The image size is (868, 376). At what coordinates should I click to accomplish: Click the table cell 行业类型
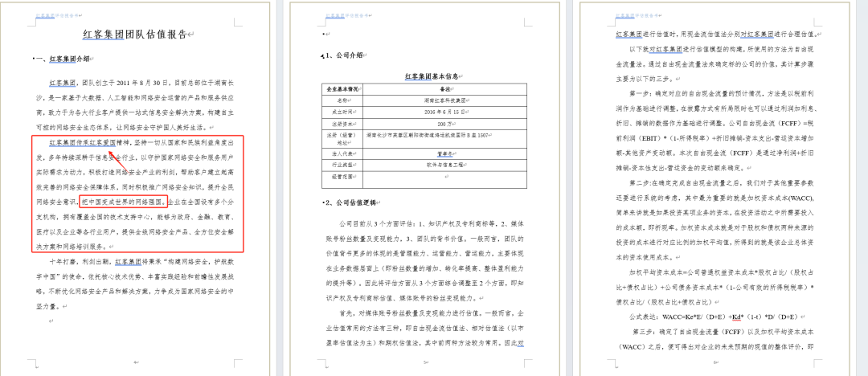(x=342, y=165)
